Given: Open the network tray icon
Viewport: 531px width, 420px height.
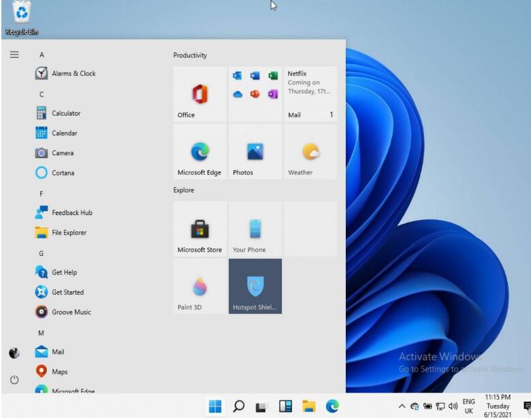Looking at the screenshot, I should click(x=440, y=406).
